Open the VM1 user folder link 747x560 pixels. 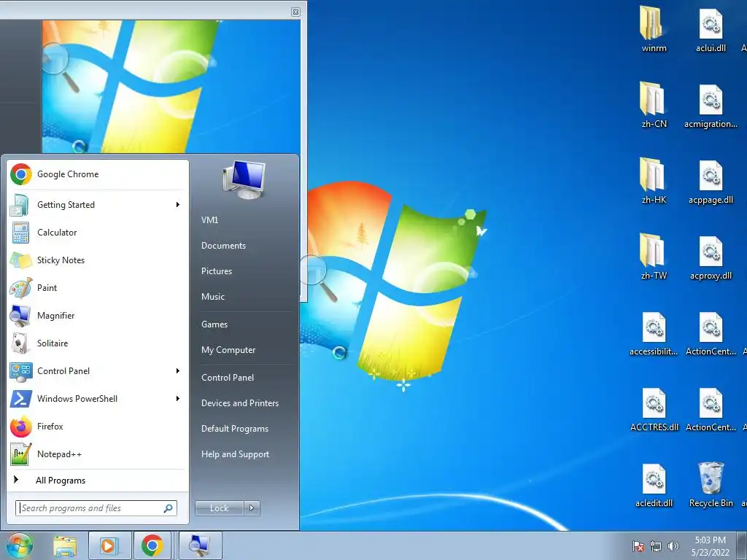coord(209,220)
